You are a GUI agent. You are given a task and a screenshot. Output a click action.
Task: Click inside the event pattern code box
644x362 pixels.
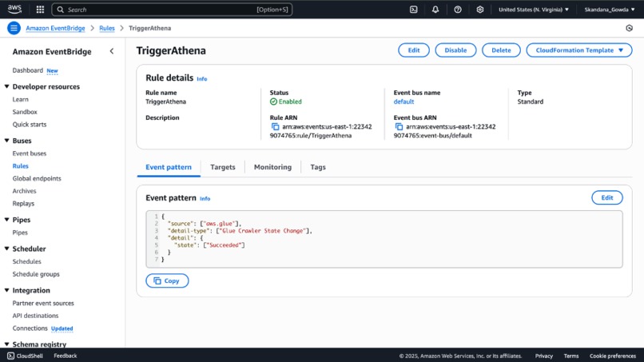[x=384, y=239]
